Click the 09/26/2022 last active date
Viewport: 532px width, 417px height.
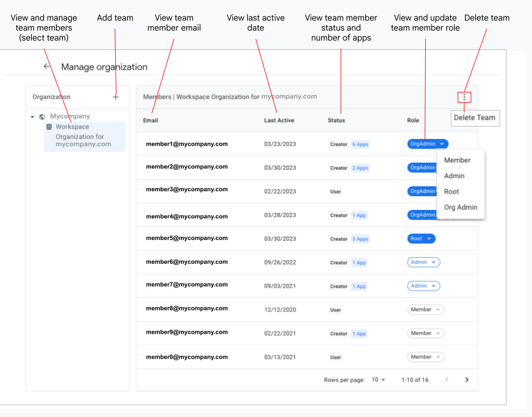pyautogui.click(x=280, y=263)
